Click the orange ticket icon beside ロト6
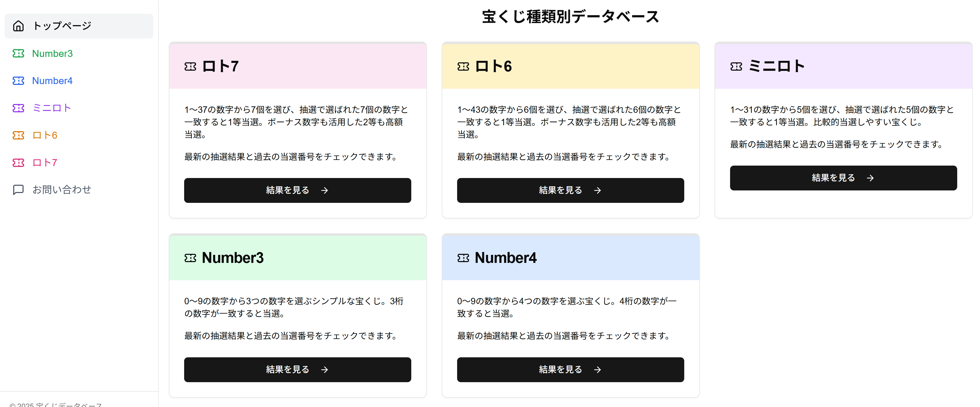This screenshot has height=407, width=980. (x=18, y=135)
